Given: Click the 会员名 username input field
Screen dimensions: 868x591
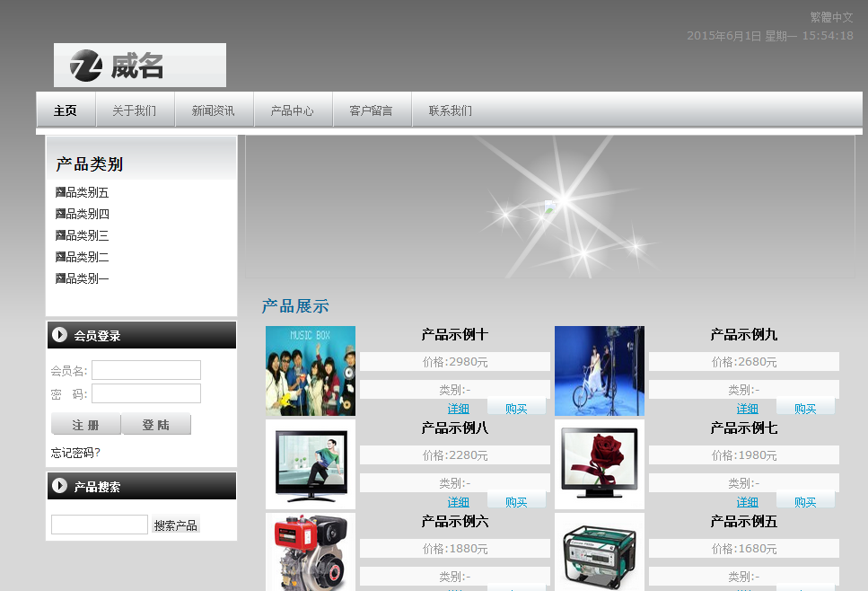Looking at the screenshot, I should point(146,371).
